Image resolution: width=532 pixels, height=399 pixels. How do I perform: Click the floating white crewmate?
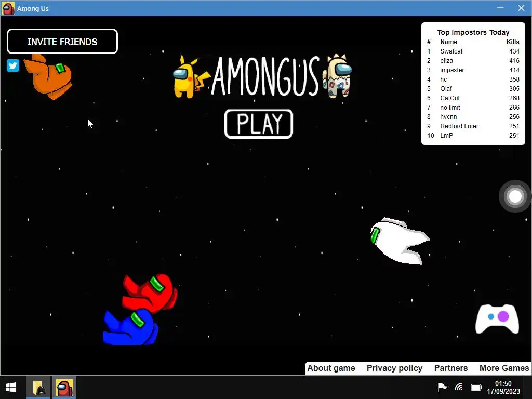(x=400, y=241)
